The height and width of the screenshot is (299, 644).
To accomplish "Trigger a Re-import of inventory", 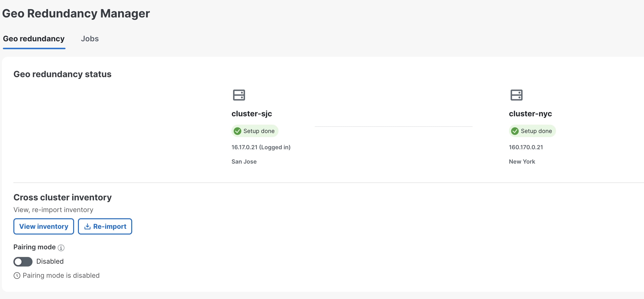I will click(x=105, y=226).
